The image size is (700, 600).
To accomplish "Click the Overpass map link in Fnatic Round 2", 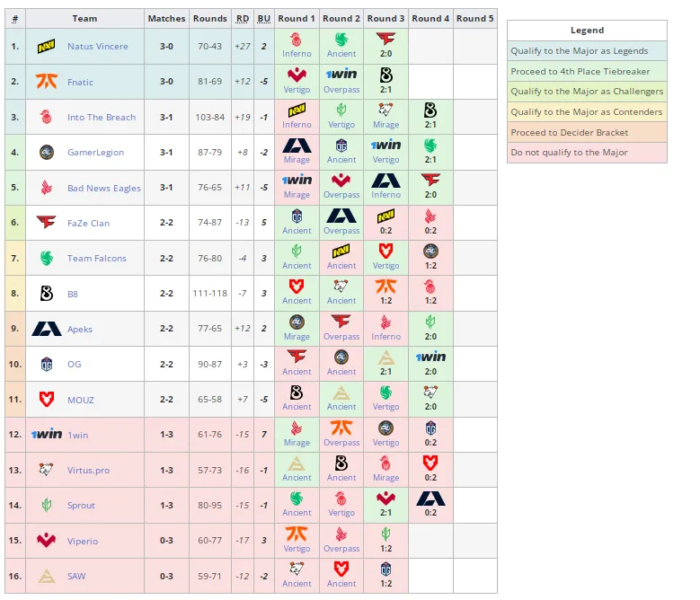I will coord(341,89).
